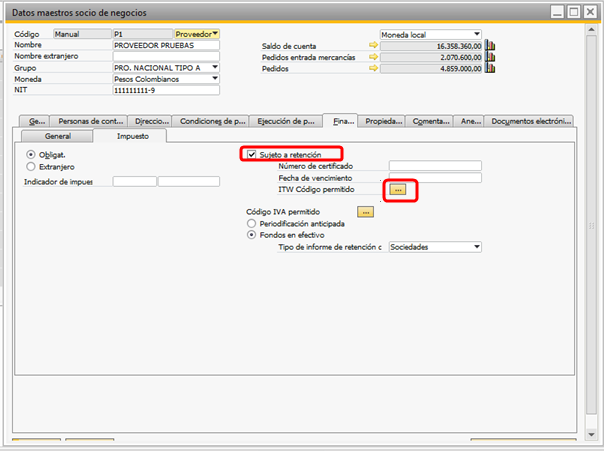
Task: Click the Fecha de vencimiento field
Action: tap(434, 178)
